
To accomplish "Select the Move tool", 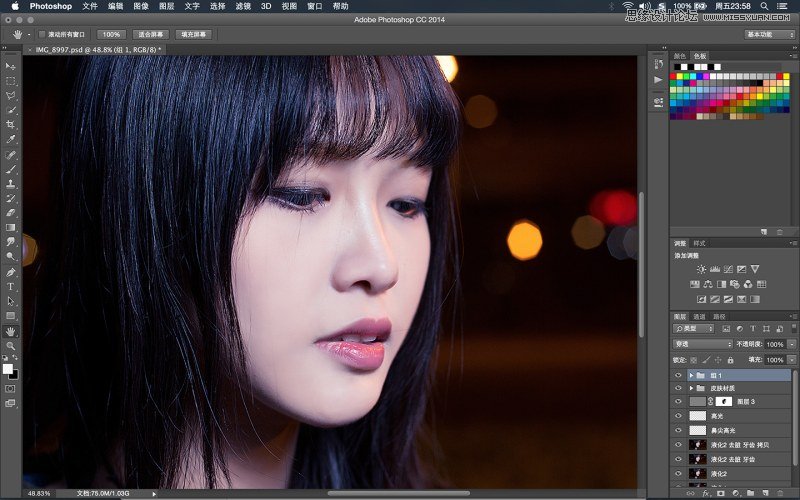I will tap(10, 66).
